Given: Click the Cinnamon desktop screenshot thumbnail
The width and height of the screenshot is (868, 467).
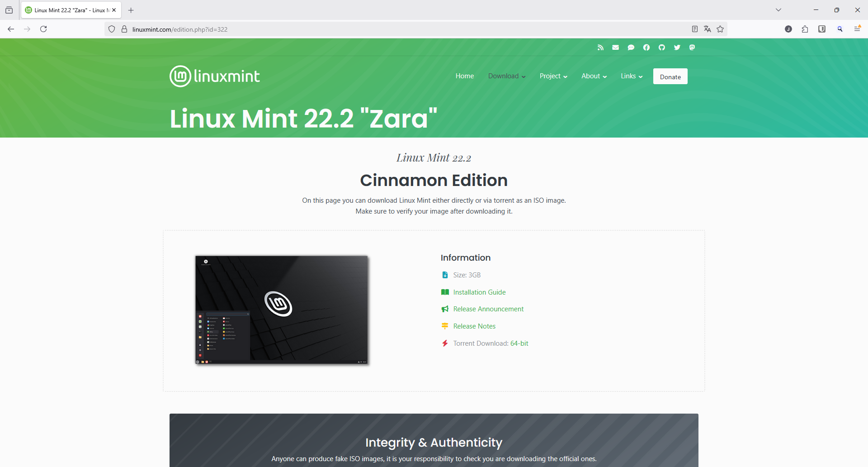Looking at the screenshot, I should [282, 310].
